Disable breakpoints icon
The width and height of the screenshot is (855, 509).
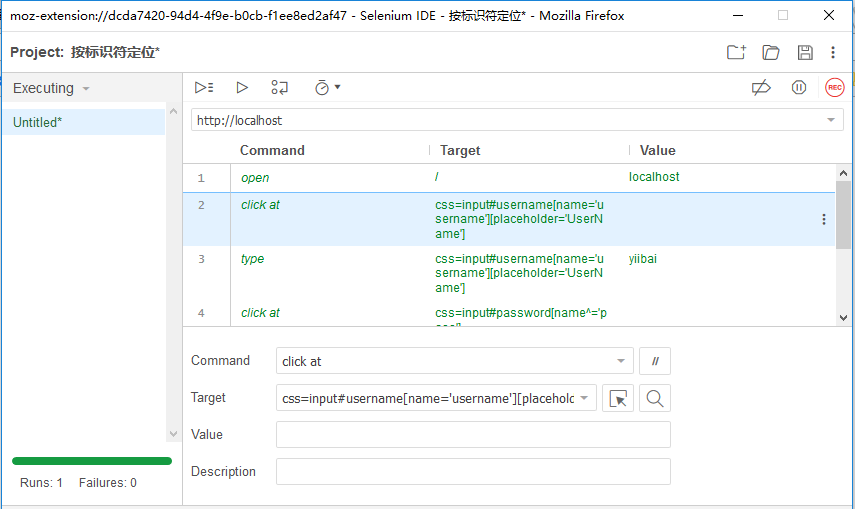[x=761, y=87]
